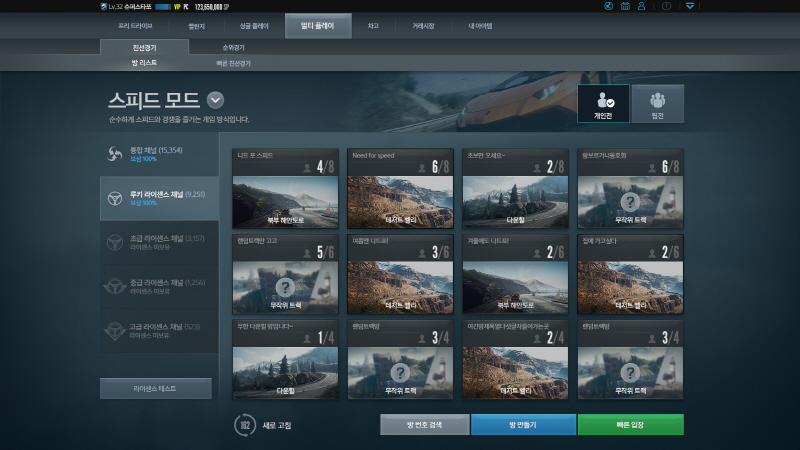
Task: Click the 라이센스 테스트 button
Action: tap(156, 389)
